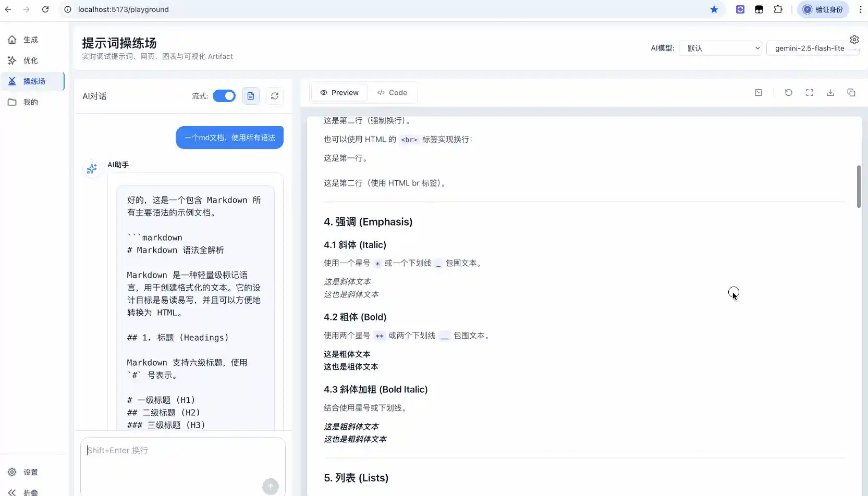Click the italic line 这也是斜体文本
The width and height of the screenshot is (868, 496).
[351, 294]
